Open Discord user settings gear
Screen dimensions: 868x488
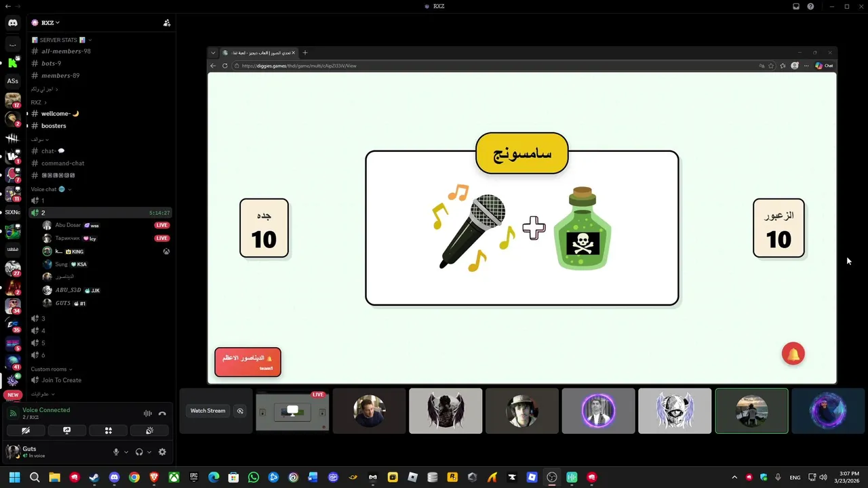tap(162, 452)
